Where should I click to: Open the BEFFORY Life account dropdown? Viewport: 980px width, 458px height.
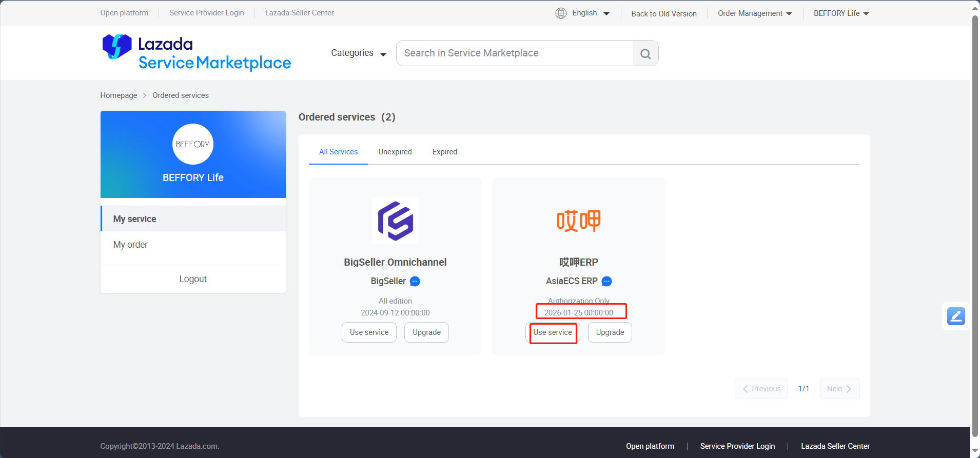841,13
